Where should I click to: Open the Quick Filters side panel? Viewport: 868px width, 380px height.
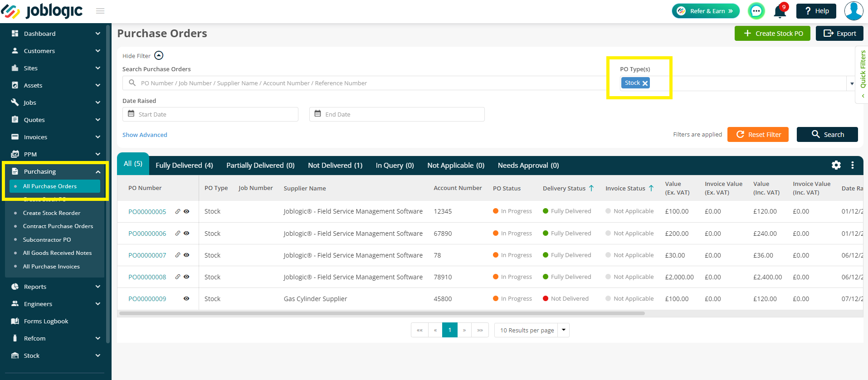click(862, 75)
